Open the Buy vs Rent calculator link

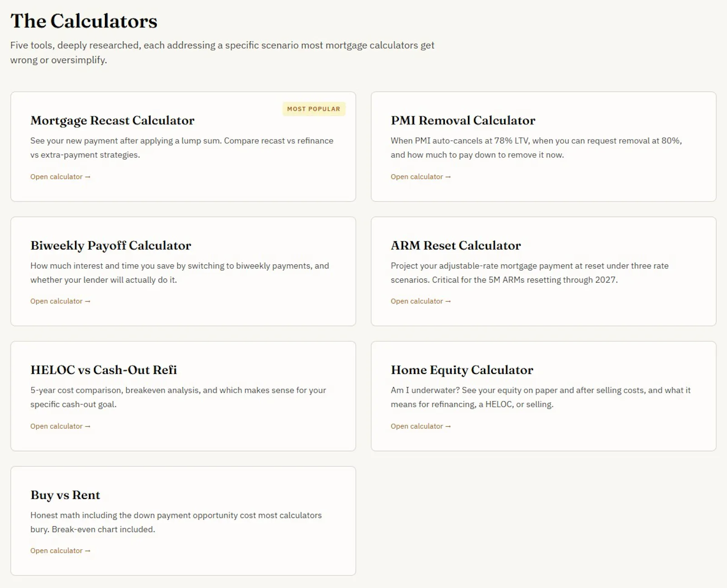60,551
